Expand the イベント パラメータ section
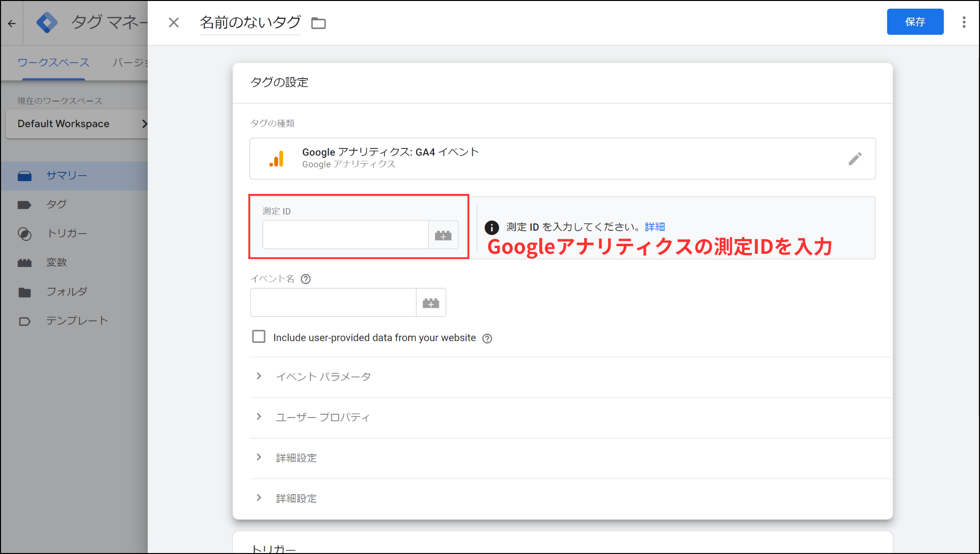Viewport: 980px width, 554px height. point(571,377)
